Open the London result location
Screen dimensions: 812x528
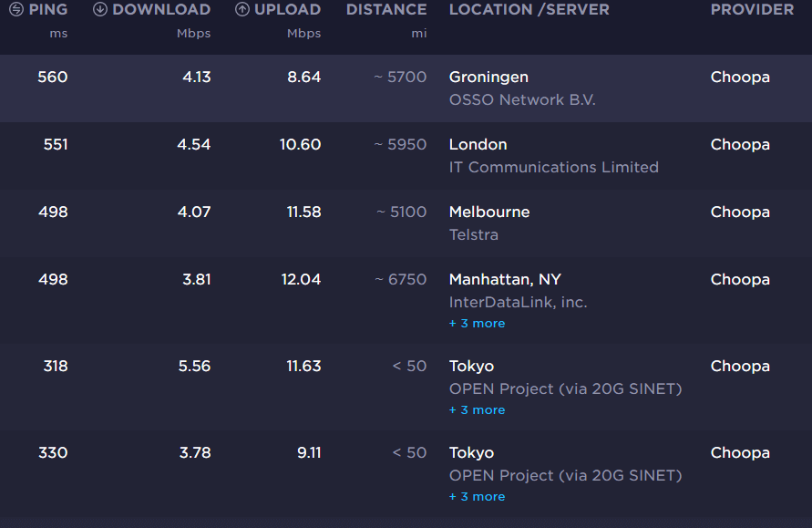[478, 145]
